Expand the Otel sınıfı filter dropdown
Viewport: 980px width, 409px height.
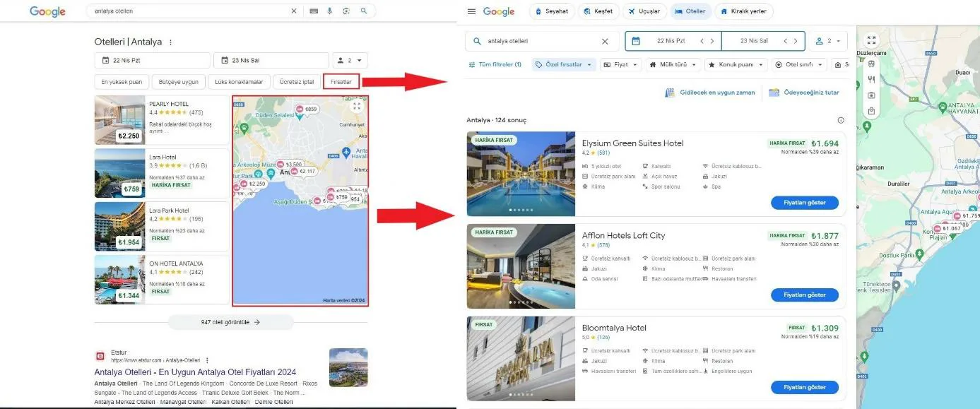click(799, 64)
